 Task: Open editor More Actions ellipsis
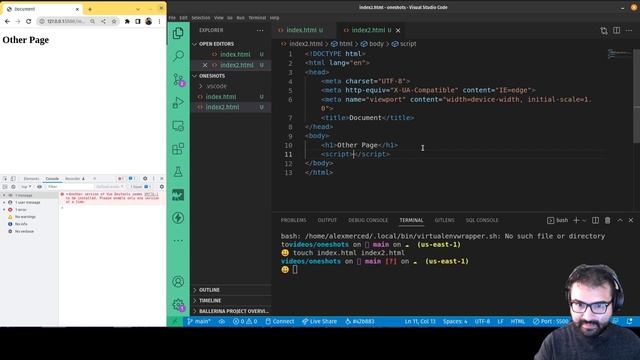pos(629,30)
